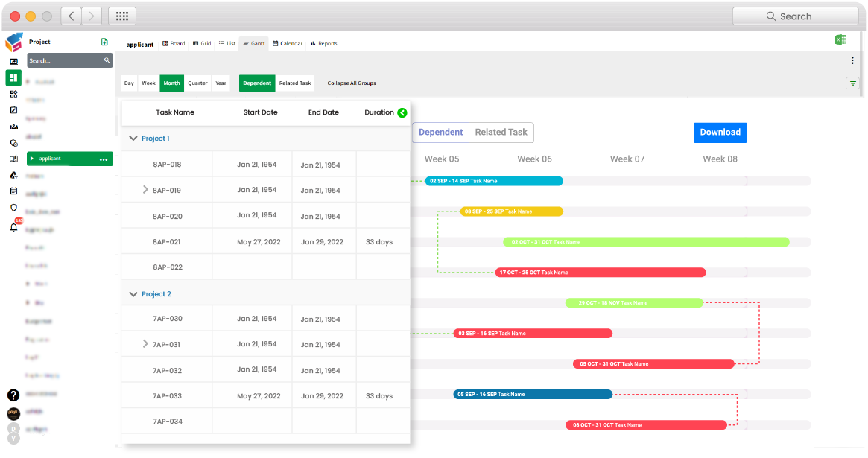
Task: Open the three-dot menu on applicant project
Action: coord(102,158)
